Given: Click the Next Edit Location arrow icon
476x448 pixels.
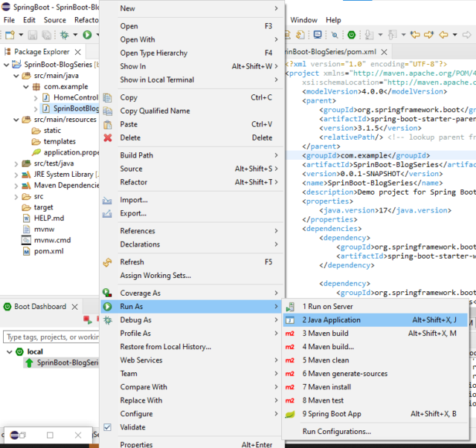Looking at the screenshot, I should [x=429, y=35].
